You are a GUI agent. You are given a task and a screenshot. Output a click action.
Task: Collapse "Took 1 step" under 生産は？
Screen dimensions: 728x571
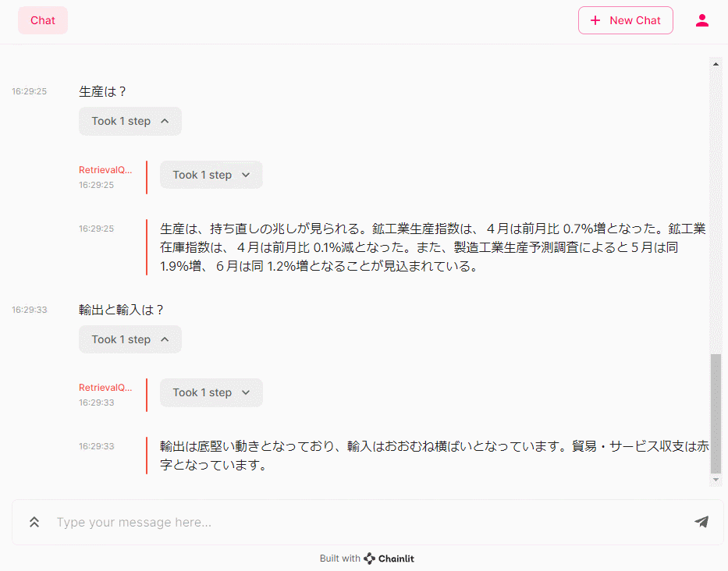130,121
